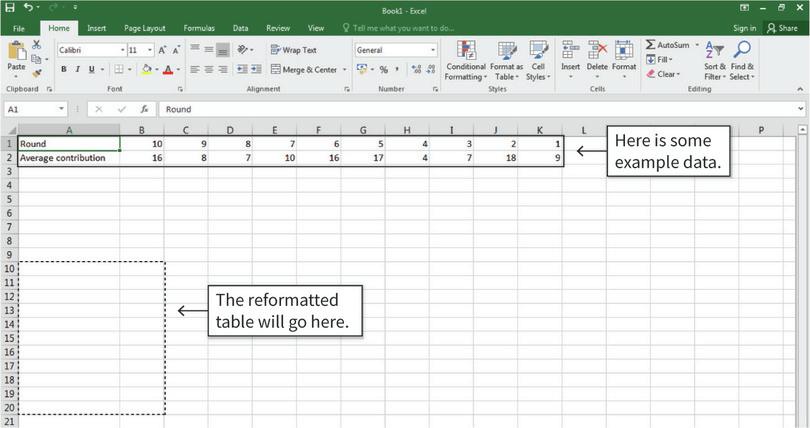The image size is (810, 428).
Task: Apply percent style
Action: pos(383,69)
